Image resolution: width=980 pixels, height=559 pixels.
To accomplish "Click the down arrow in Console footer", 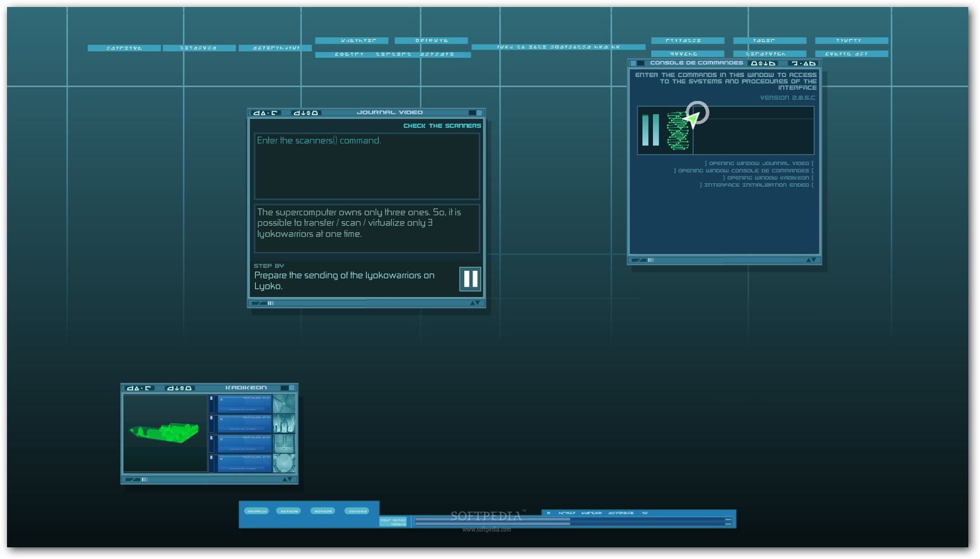I will [x=814, y=260].
